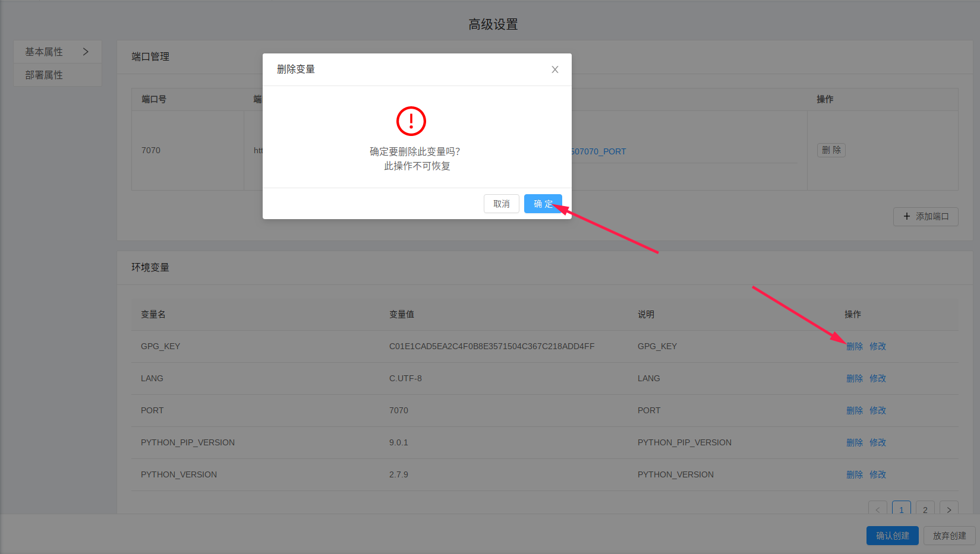Delete port 7070 with 删除 button
Screen dimensions: 980x554
coord(831,150)
